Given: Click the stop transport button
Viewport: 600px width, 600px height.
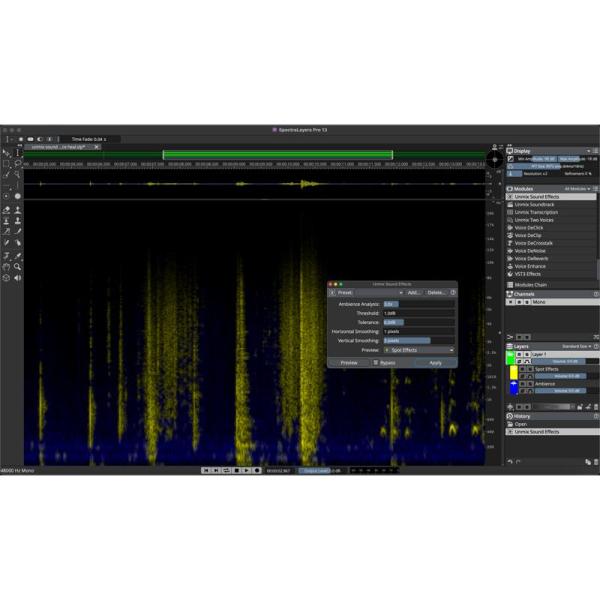Looking at the screenshot, I should click(x=236, y=470).
